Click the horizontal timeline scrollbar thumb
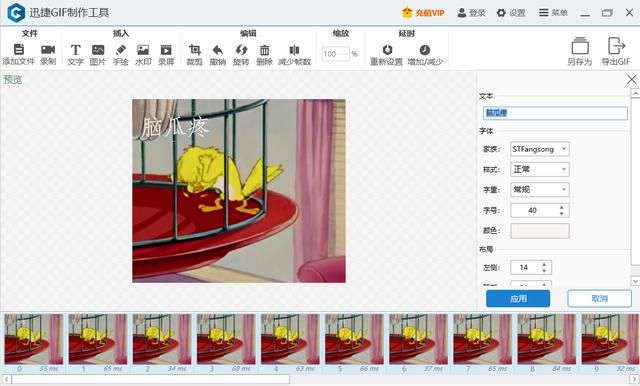 coord(151,379)
